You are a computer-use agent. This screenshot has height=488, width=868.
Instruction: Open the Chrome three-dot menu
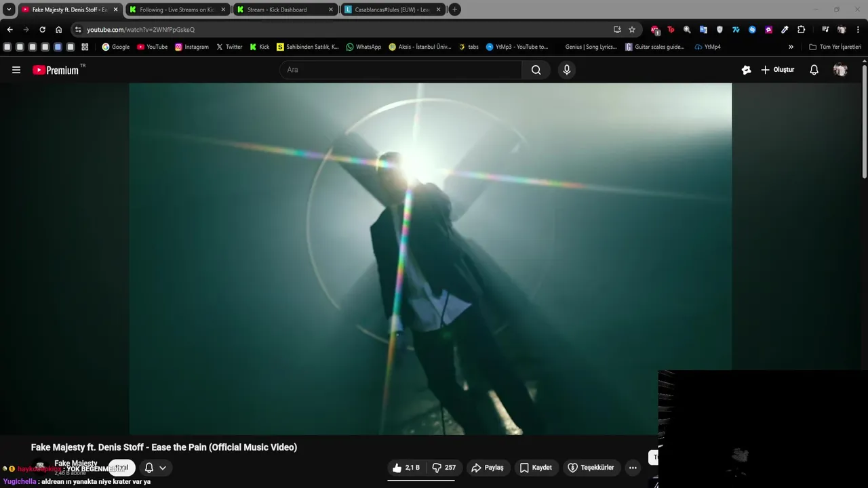tap(858, 30)
